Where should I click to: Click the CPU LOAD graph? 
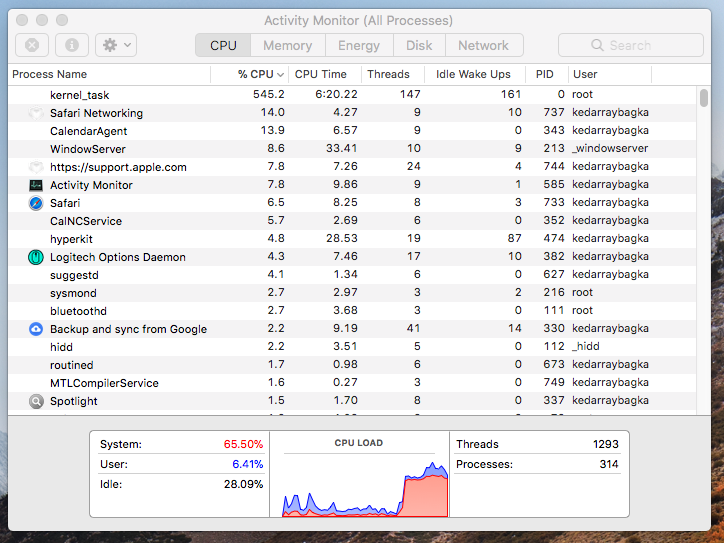[x=365, y=487]
